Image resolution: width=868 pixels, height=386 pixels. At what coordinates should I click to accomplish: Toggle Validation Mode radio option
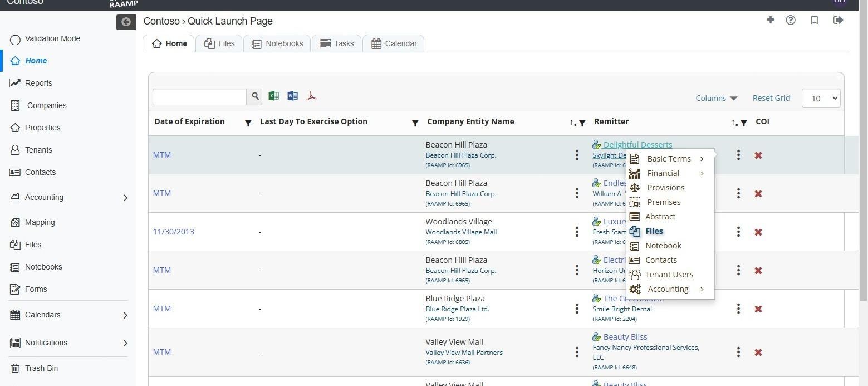[16, 39]
